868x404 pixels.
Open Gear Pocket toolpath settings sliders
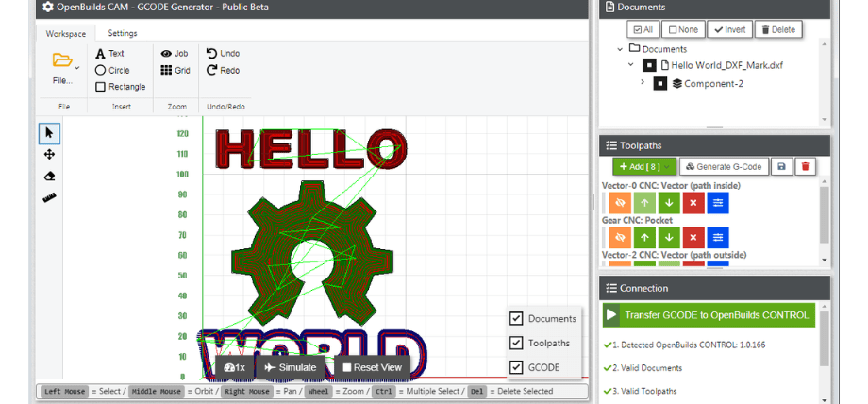pyautogui.click(x=718, y=238)
